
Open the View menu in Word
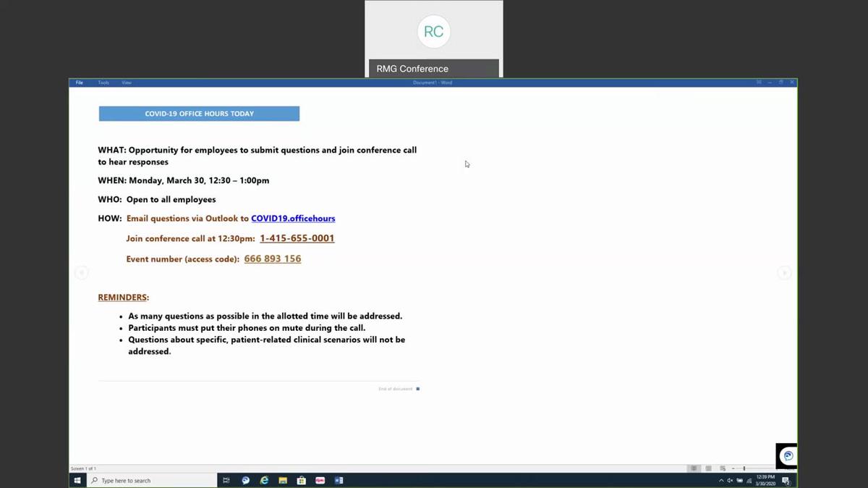click(x=127, y=83)
